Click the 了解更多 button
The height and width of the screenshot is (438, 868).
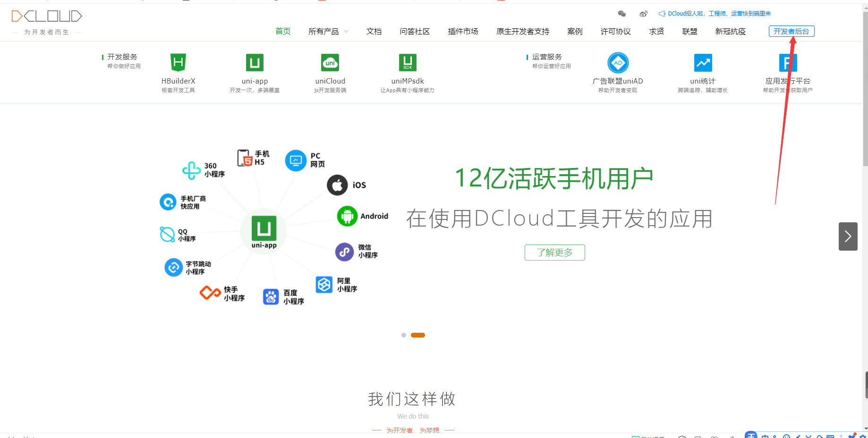coord(555,253)
